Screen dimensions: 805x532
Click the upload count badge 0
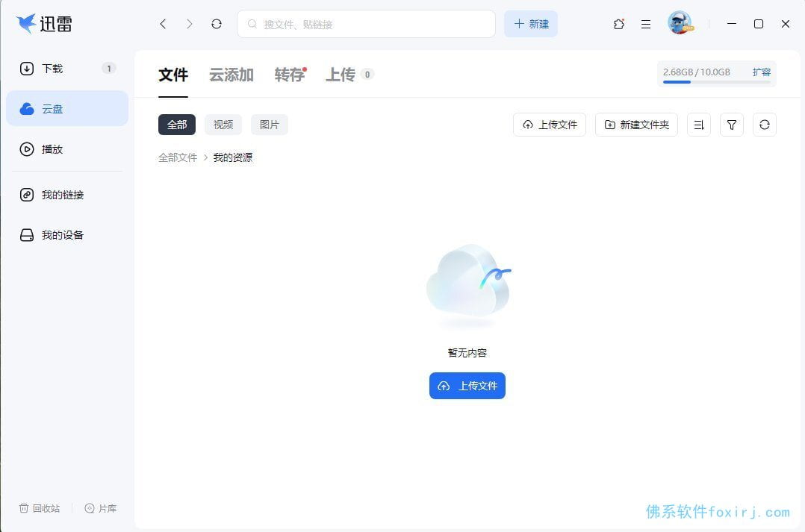(x=367, y=75)
